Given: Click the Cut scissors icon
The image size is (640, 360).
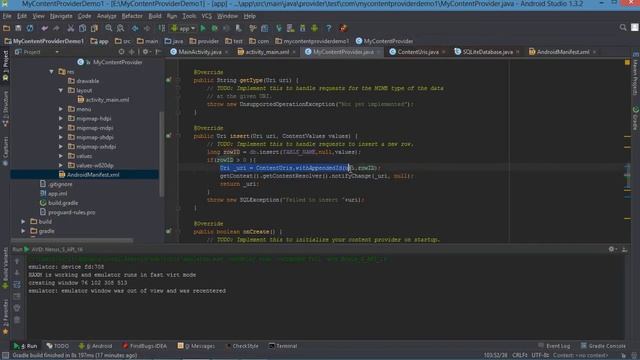Looking at the screenshot, I should point(71,28).
